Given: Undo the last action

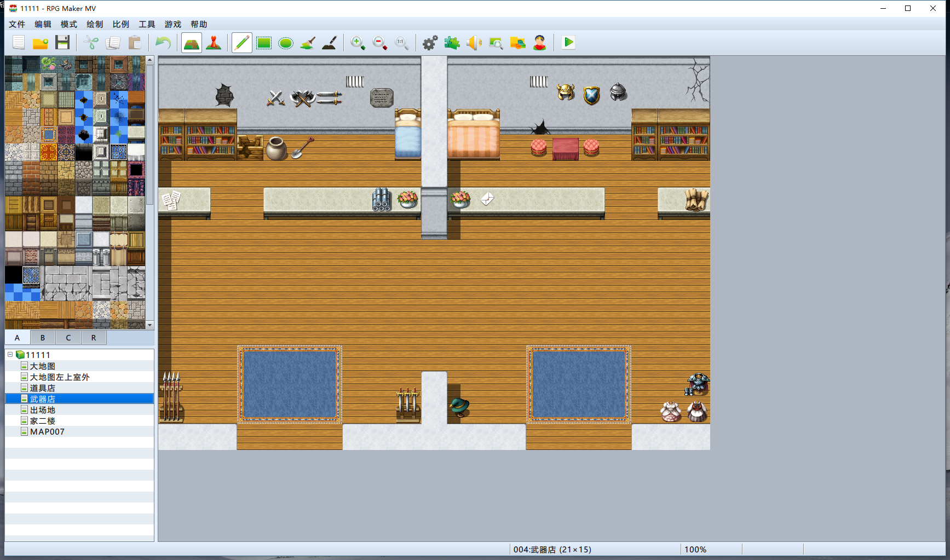Looking at the screenshot, I should [163, 43].
